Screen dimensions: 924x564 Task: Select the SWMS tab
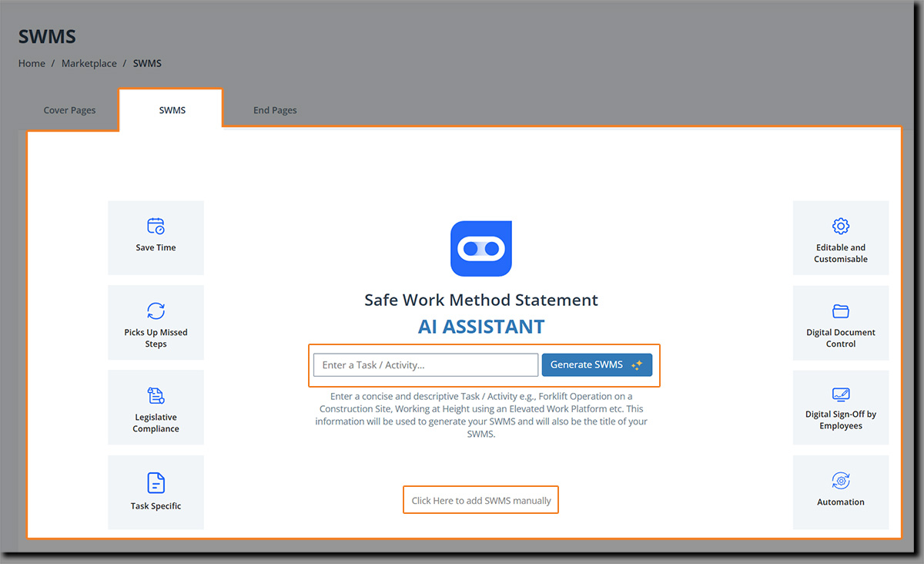tap(172, 110)
